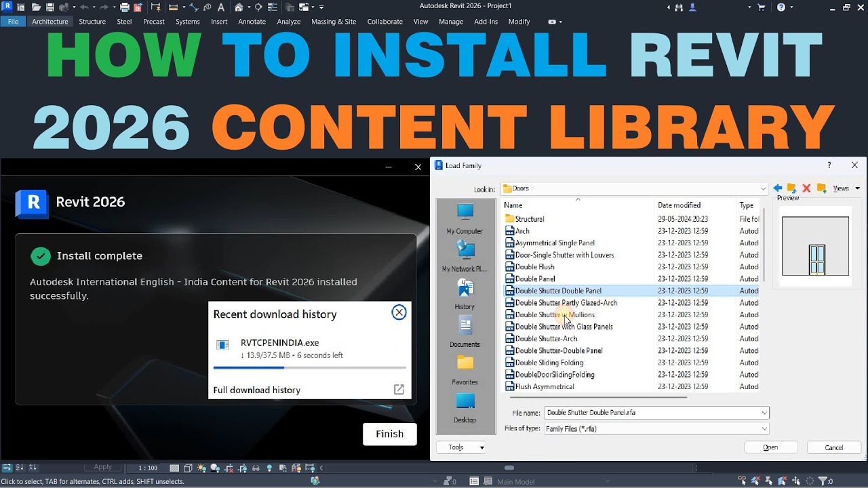Click the Save icon in Quick Access Toolbar
The height and width of the screenshot is (488, 868).
tap(50, 7)
